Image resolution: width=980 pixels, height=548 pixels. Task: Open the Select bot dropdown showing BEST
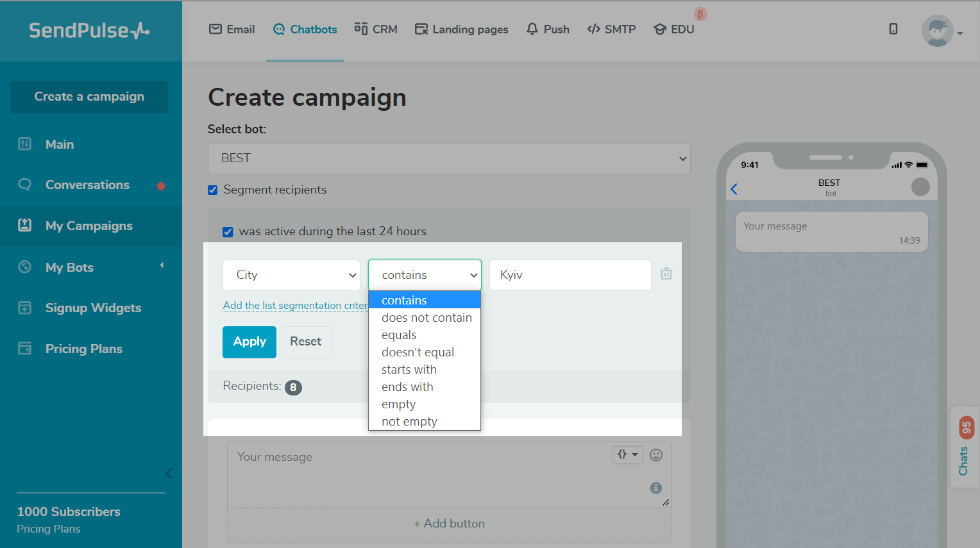[x=449, y=158]
